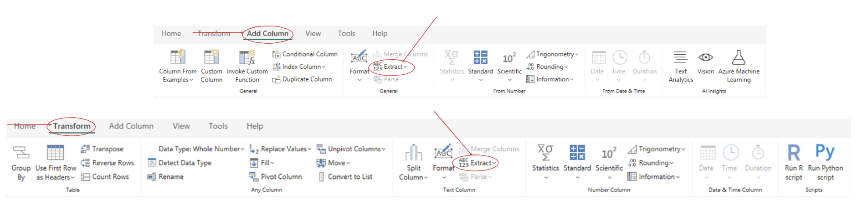
Task: Choose the Pivot Column command
Action: point(276,177)
